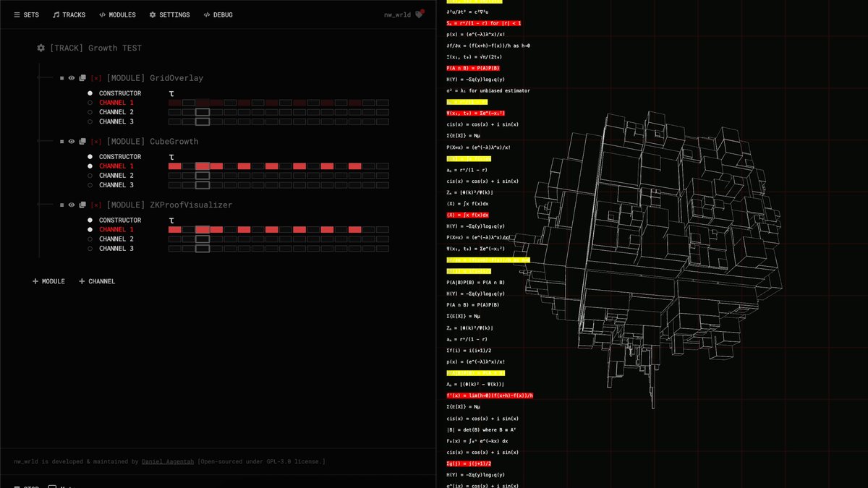The height and width of the screenshot is (488, 868).
Task: Open the DEBUG menu
Action: pyautogui.click(x=218, y=14)
